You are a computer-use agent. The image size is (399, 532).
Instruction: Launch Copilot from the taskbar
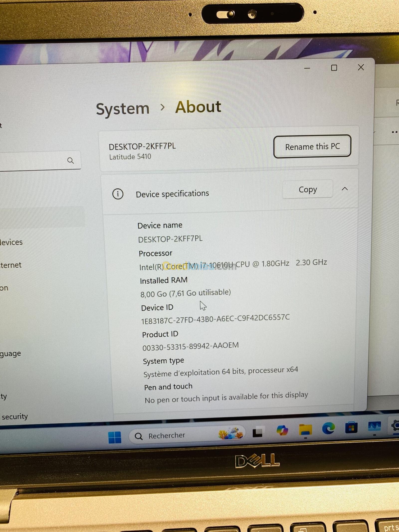tap(282, 431)
